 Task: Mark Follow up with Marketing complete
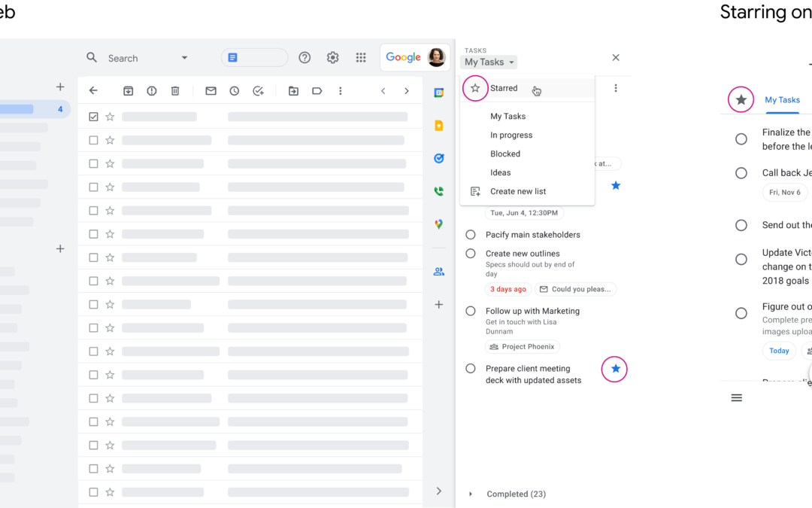point(470,311)
